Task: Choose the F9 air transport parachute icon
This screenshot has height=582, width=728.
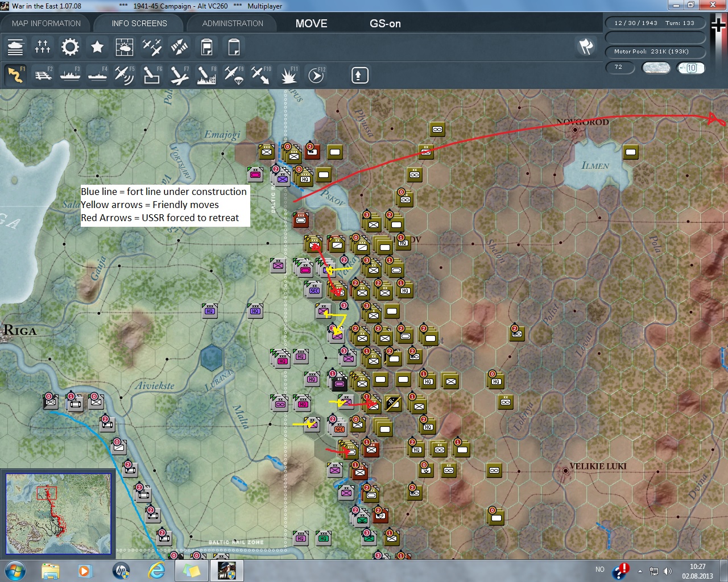Action: pos(233,75)
